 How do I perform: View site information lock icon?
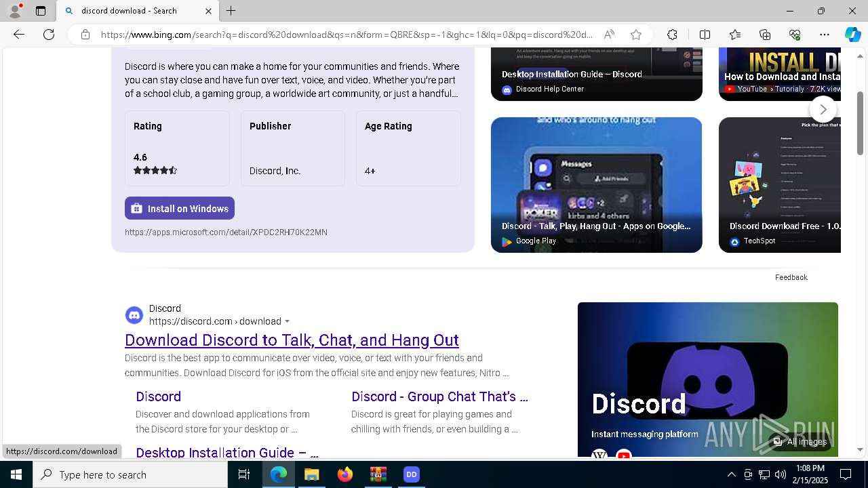click(85, 35)
